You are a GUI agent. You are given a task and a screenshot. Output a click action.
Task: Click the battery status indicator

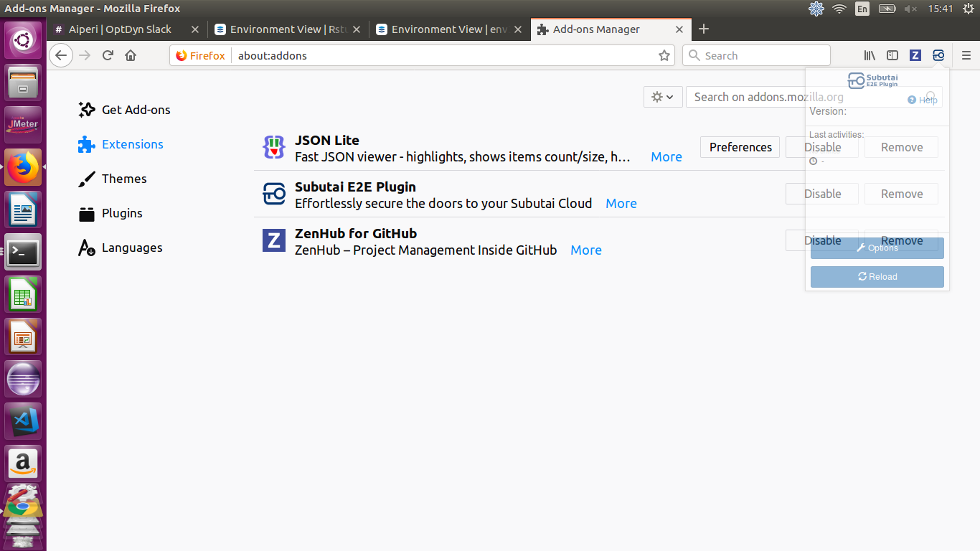click(x=887, y=9)
